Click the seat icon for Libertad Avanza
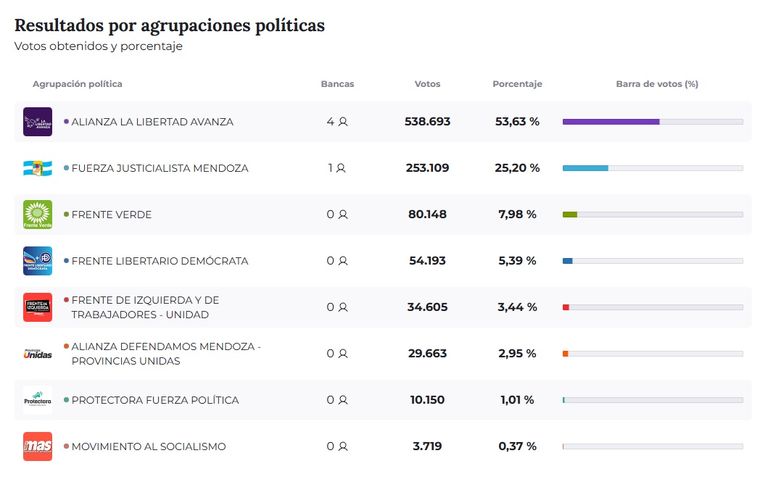Screen dimensions: 760x482 coord(343,122)
